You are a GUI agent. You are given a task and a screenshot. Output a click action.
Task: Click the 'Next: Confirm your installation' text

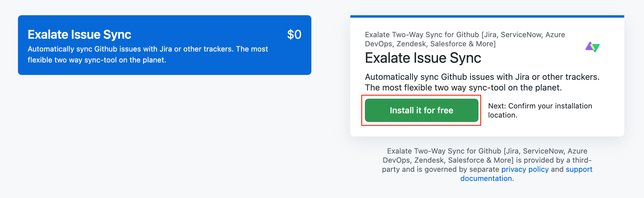pyautogui.click(x=540, y=106)
